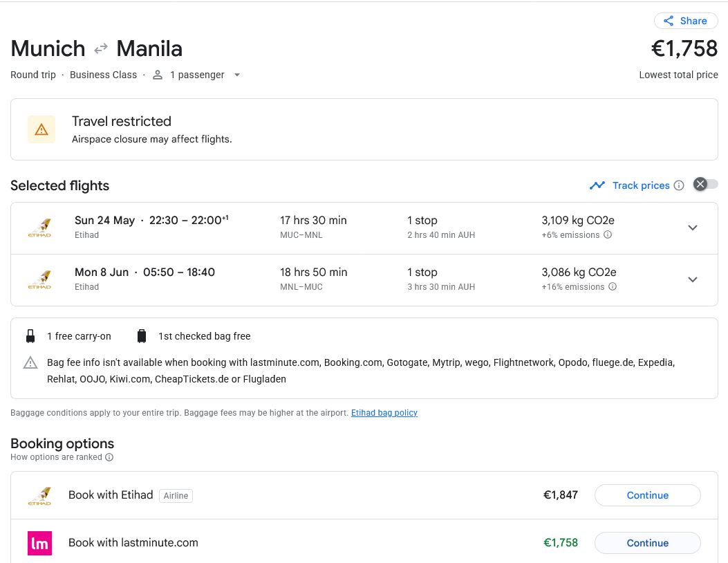The width and height of the screenshot is (728, 563).
Task: Open 'How options are ranked' info icon
Action: pyautogui.click(x=109, y=457)
